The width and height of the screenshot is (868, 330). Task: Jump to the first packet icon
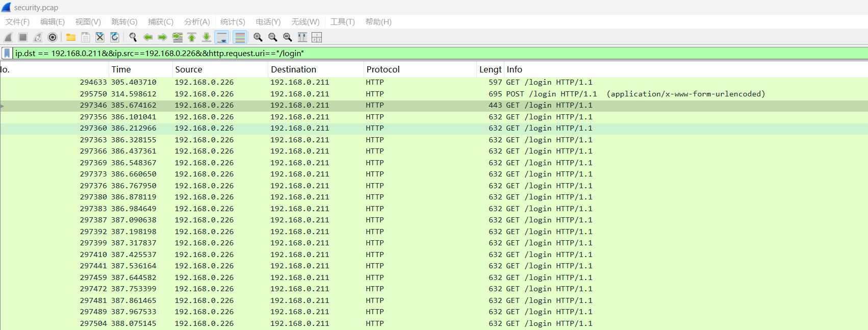tap(192, 37)
